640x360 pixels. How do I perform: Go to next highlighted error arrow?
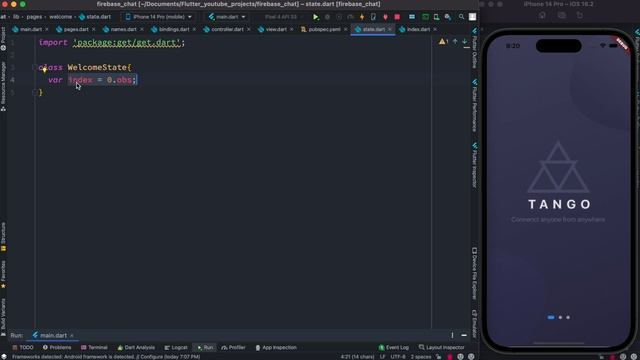click(464, 41)
